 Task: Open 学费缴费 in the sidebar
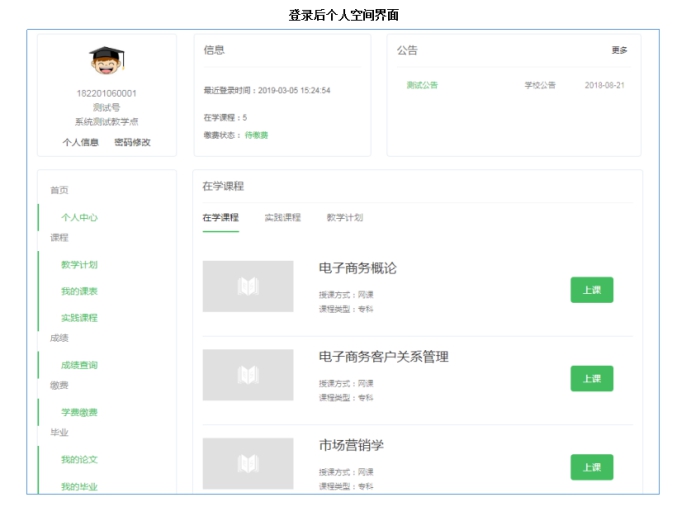pos(79,412)
